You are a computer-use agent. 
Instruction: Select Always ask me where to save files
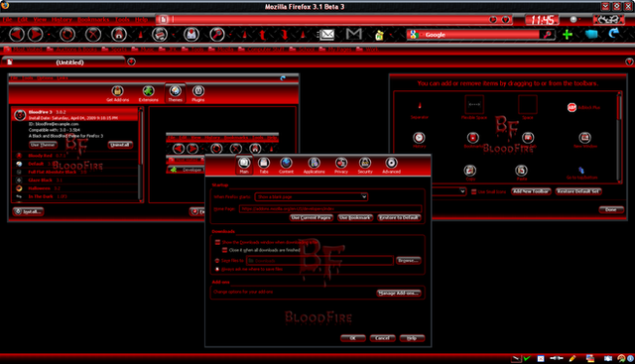pyautogui.click(x=217, y=269)
